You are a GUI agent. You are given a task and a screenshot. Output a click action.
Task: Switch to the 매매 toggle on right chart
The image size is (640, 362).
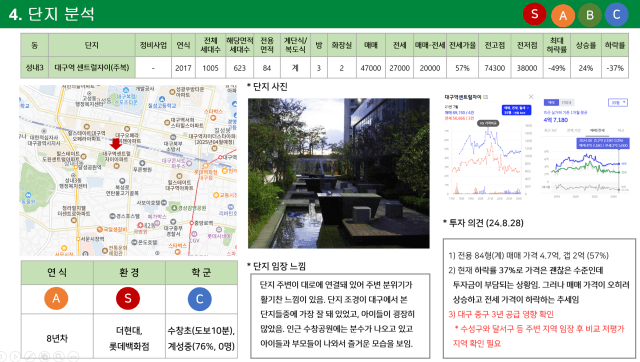click(551, 102)
